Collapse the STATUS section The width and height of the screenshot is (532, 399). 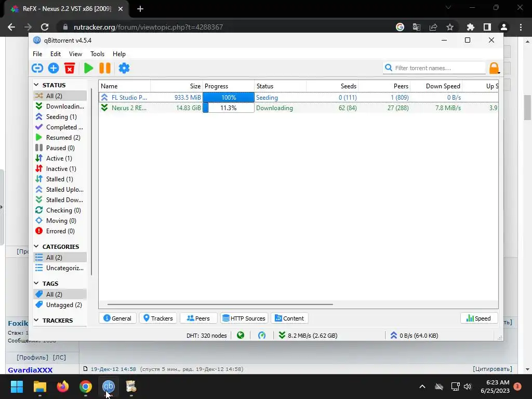point(36,85)
